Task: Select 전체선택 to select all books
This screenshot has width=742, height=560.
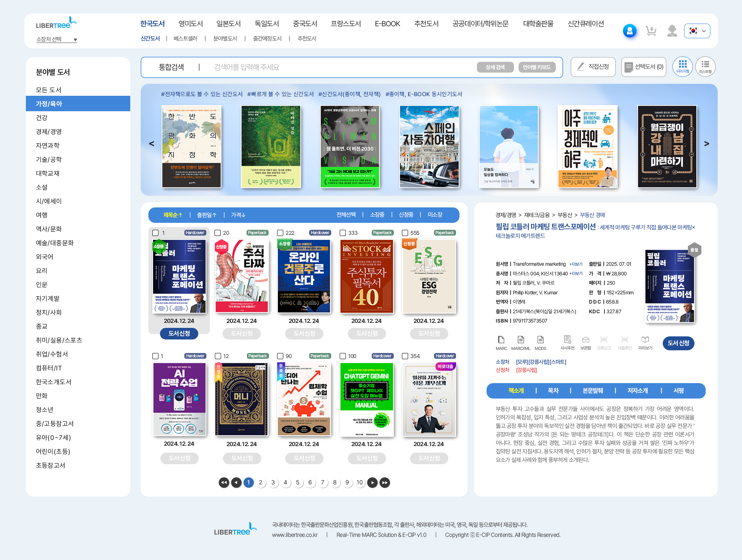Action: [x=346, y=215]
